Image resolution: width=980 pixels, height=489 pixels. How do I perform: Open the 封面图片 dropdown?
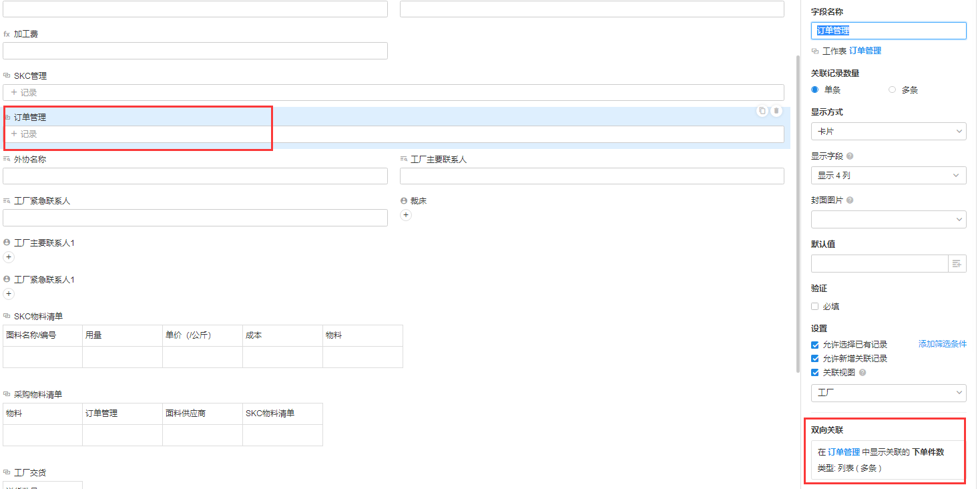pyautogui.click(x=889, y=220)
